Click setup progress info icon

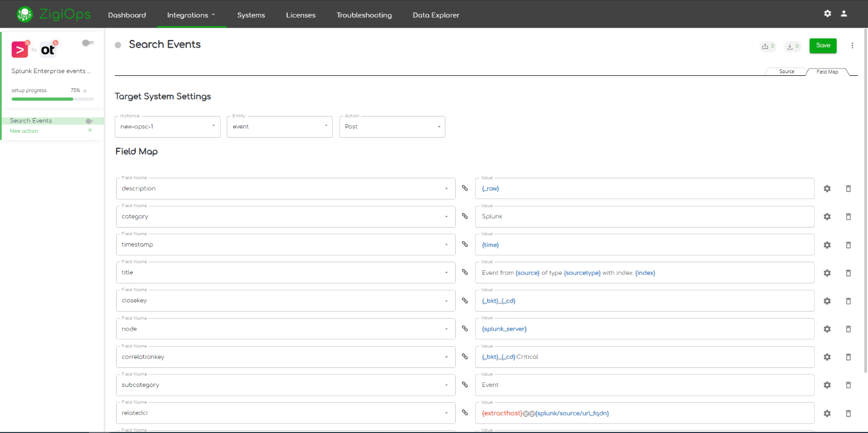[85, 91]
